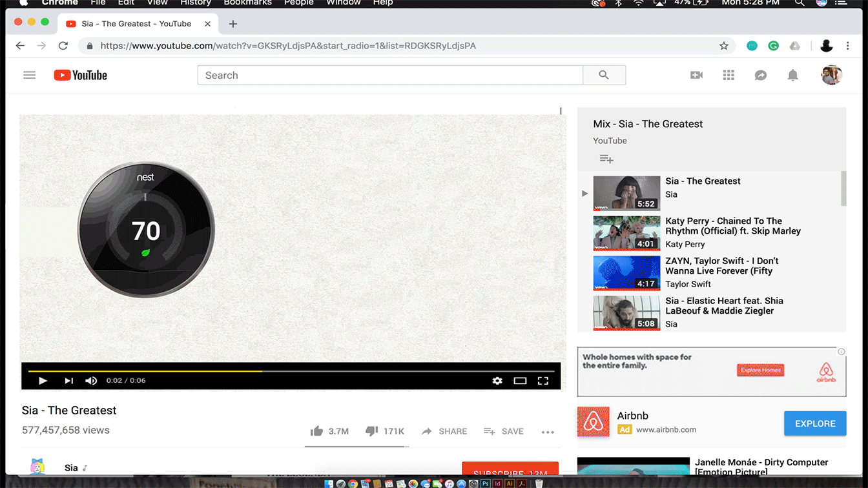
Task: Skip to the next video
Action: click(x=68, y=380)
